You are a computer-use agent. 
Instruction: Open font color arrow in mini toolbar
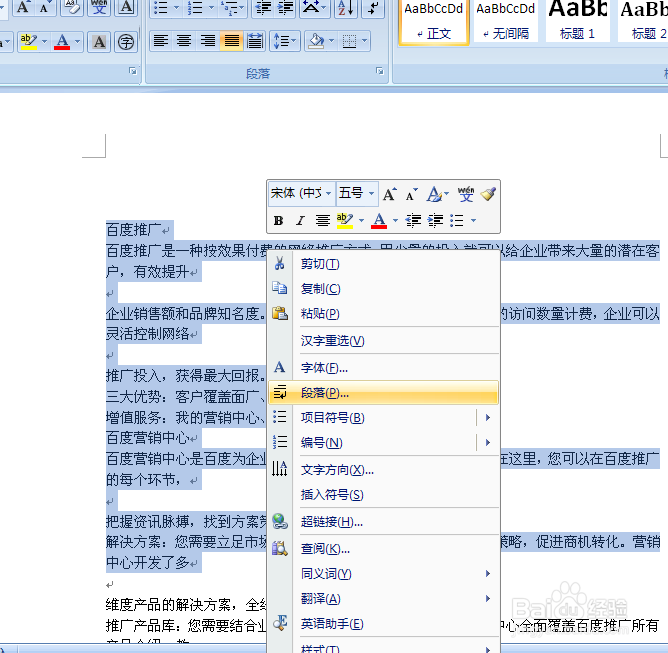(x=395, y=220)
